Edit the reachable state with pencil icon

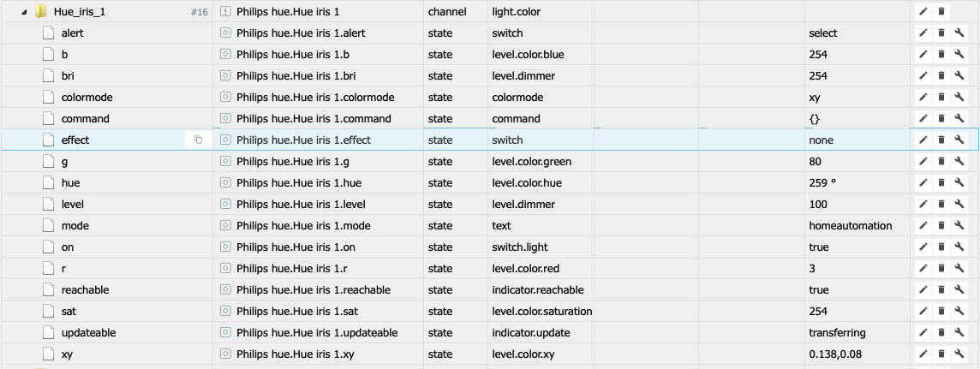click(923, 289)
